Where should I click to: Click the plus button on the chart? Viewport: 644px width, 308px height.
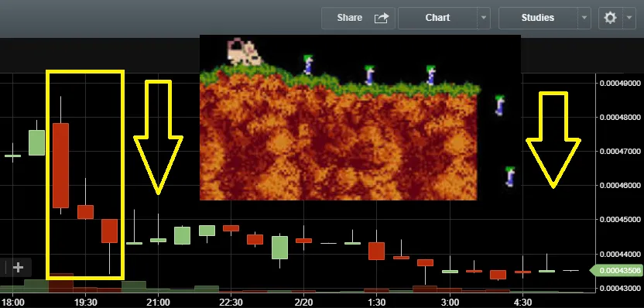click(x=18, y=268)
